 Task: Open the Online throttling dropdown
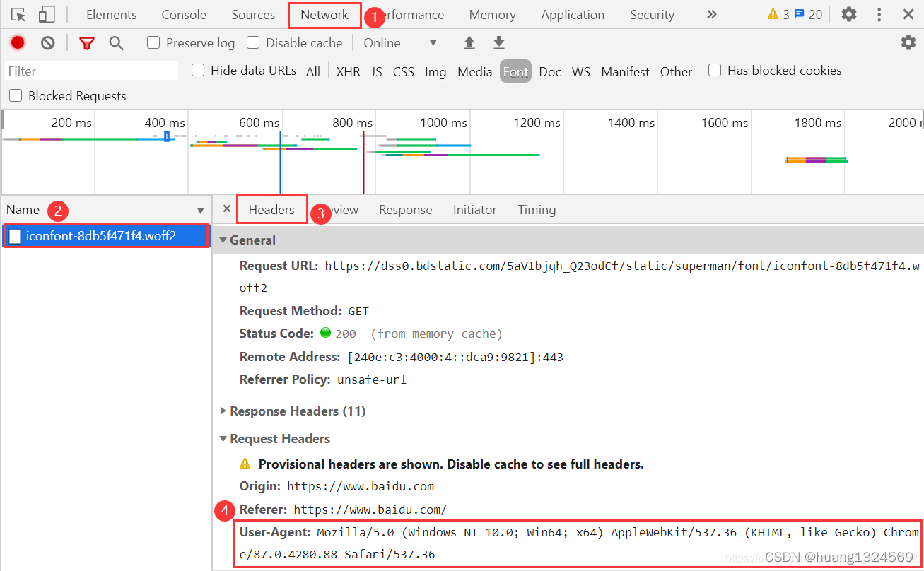pos(400,43)
